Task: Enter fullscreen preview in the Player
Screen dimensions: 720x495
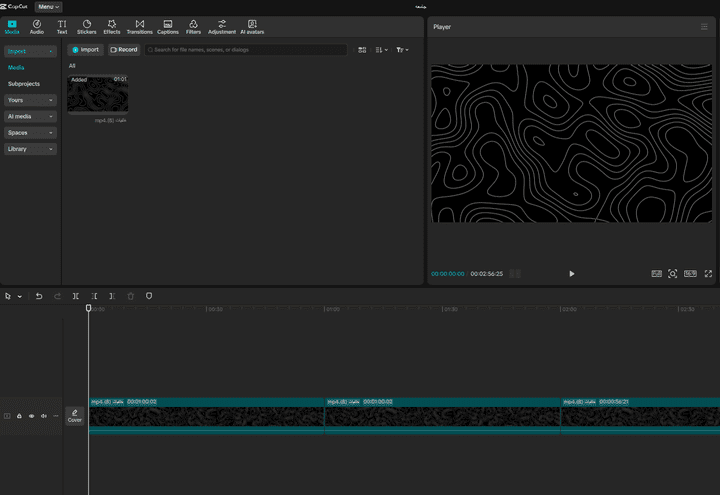Action: pos(708,273)
